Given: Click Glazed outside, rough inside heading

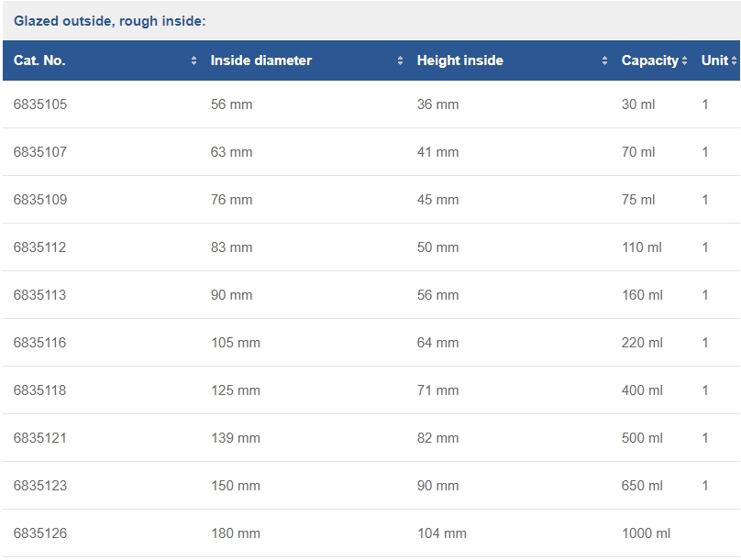Looking at the screenshot, I should coord(110,21).
